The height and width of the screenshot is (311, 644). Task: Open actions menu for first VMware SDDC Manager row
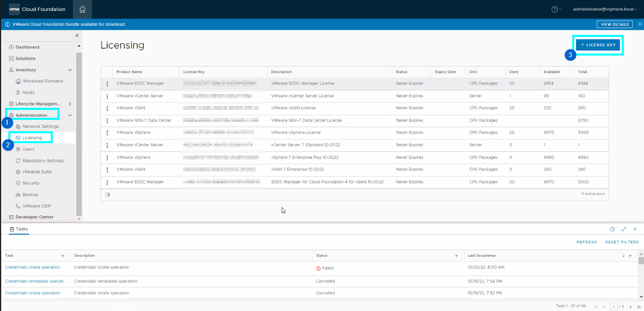click(107, 84)
